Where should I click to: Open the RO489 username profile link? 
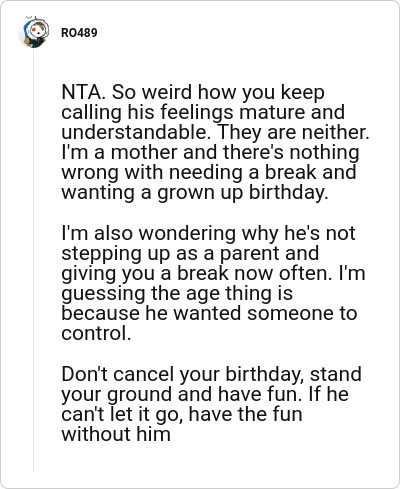[x=79, y=33]
